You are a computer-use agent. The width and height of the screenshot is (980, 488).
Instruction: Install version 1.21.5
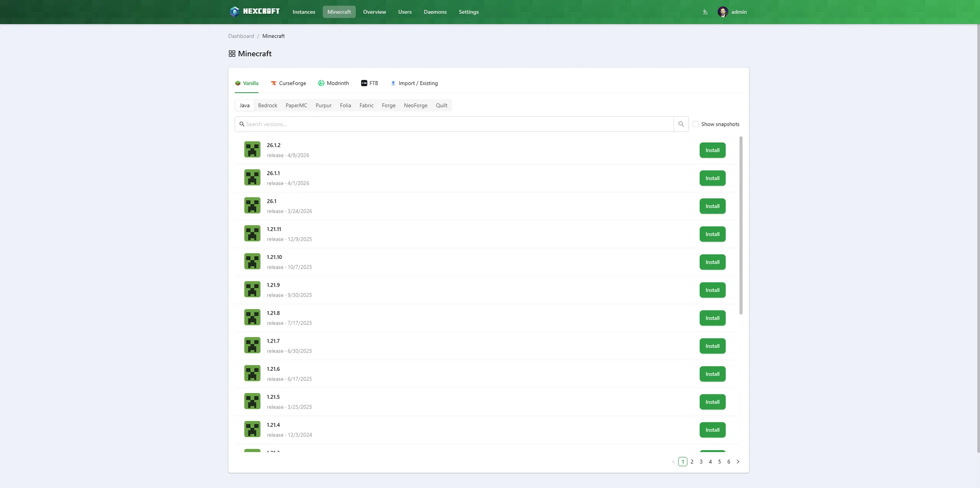tap(712, 402)
